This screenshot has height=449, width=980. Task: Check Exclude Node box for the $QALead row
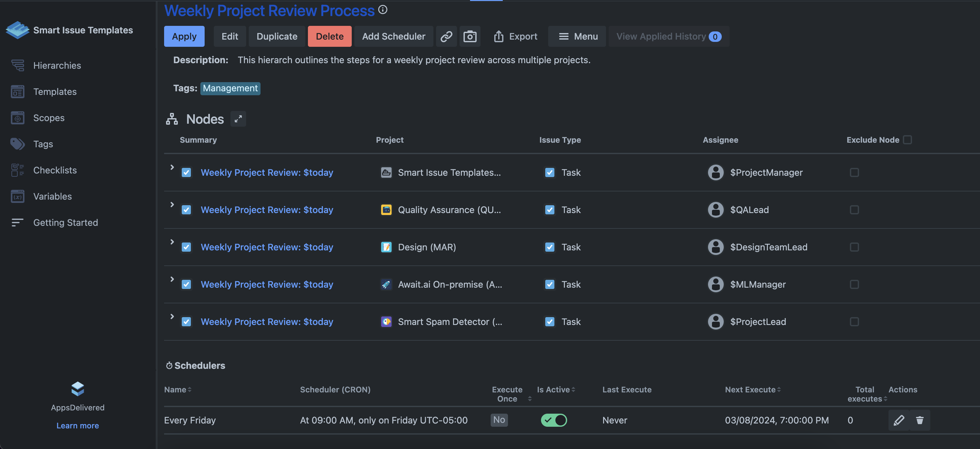[x=854, y=210]
